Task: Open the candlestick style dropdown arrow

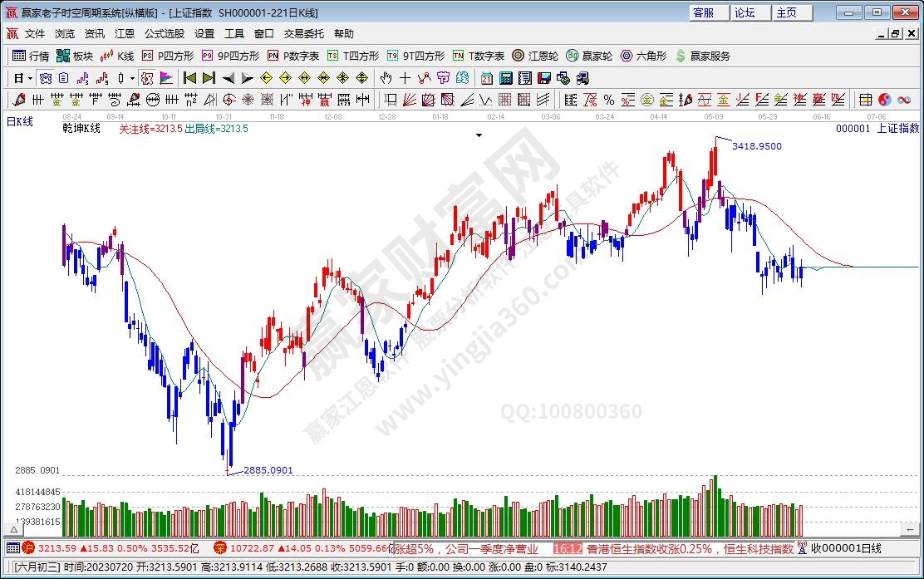Action: pyautogui.click(x=132, y=78)
